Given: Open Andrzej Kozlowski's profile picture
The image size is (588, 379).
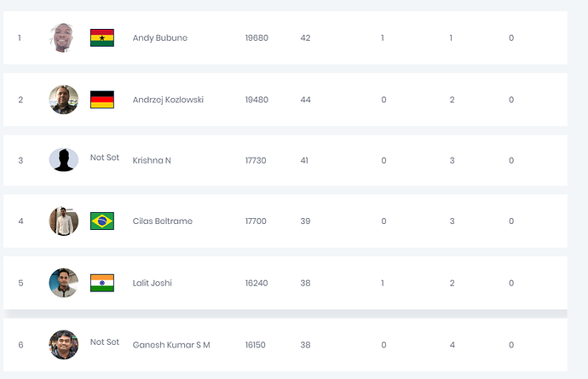Looking at the screenshot, I should point(64,100).
